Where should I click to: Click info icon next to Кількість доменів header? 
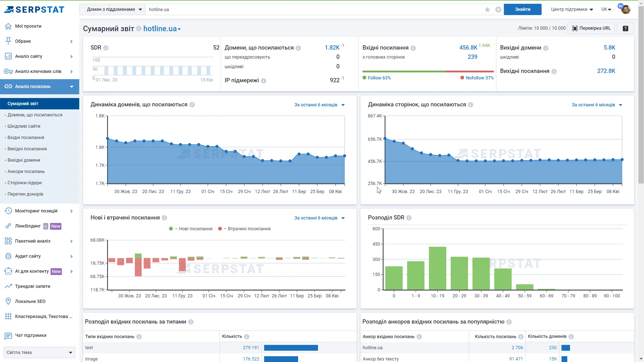pos(571,337)
